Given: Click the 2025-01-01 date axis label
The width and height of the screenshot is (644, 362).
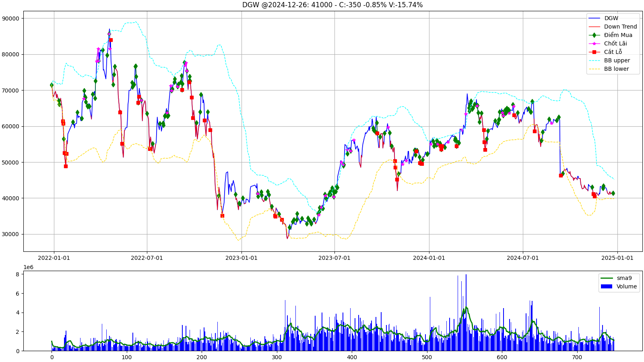Looking at the screenshot, I should pos(617,258).
